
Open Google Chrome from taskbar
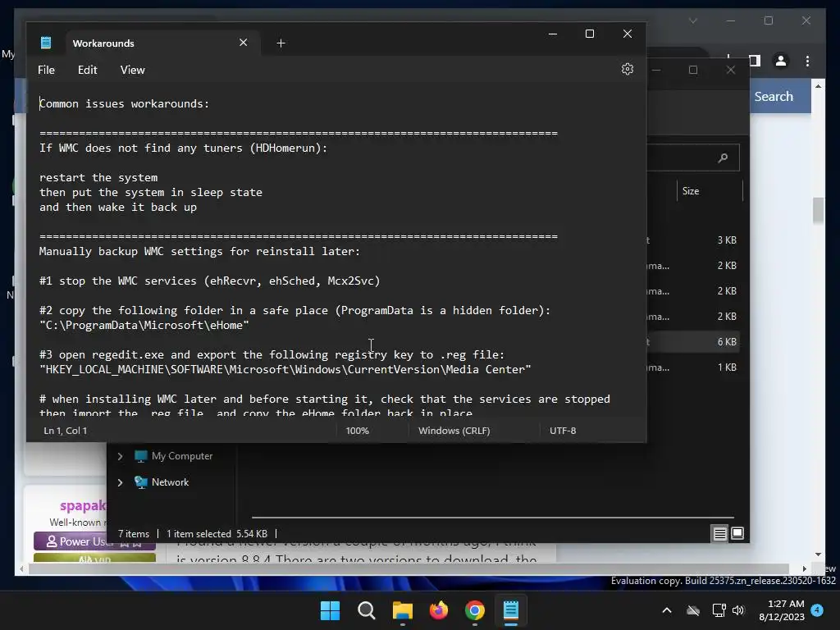pos(475,610)
